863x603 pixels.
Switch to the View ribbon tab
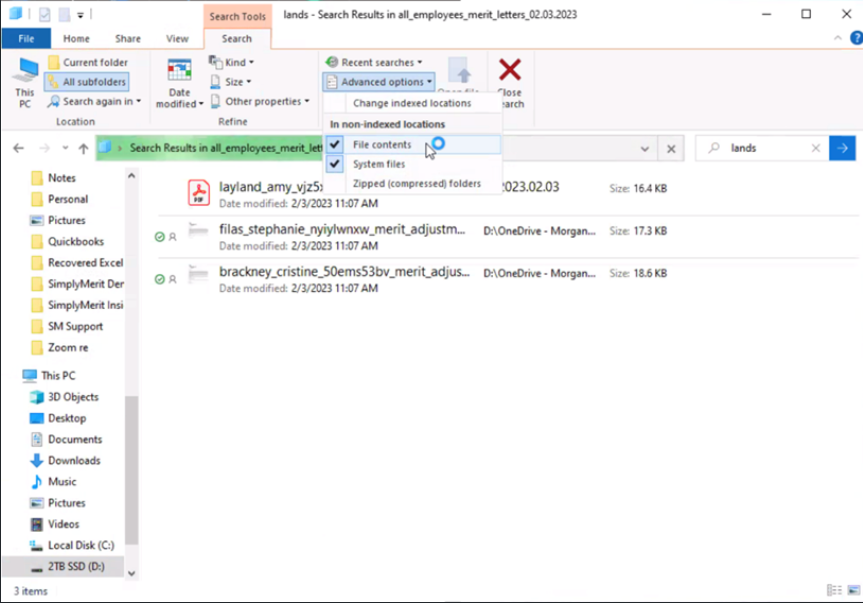[x=177, y=39]
